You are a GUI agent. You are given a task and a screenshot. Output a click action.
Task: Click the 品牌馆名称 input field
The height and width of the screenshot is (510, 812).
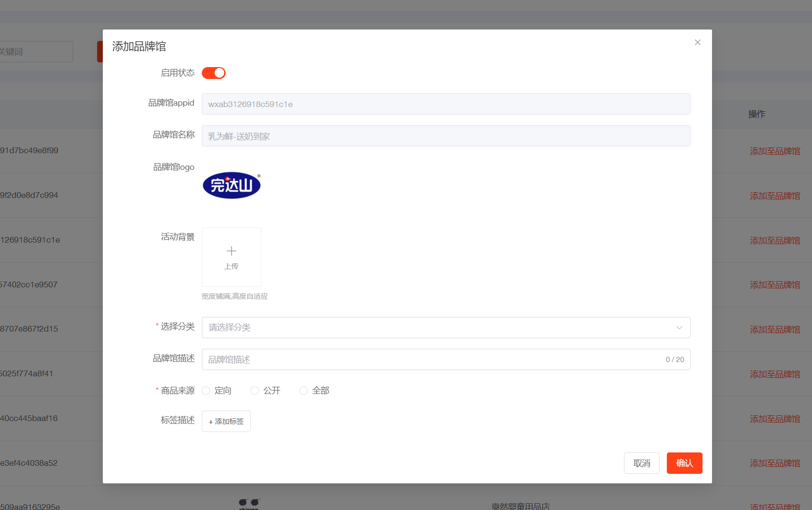446,136
